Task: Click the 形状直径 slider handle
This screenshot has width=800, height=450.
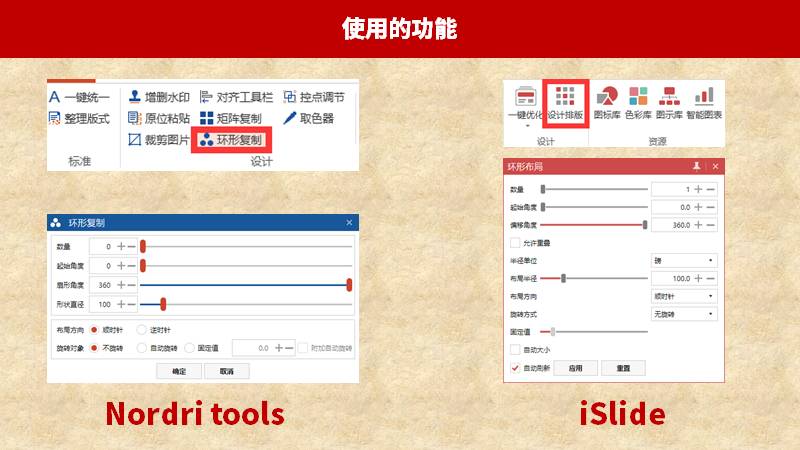Action: tap(163, 304)
